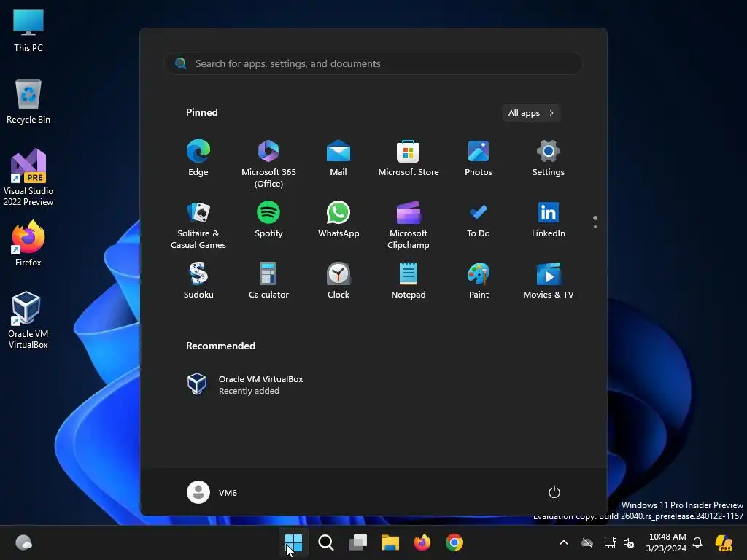The width and height of the screenshot is (747, 560).
Task: Click the cloud sync tray icon
Action: click(587, 542)
